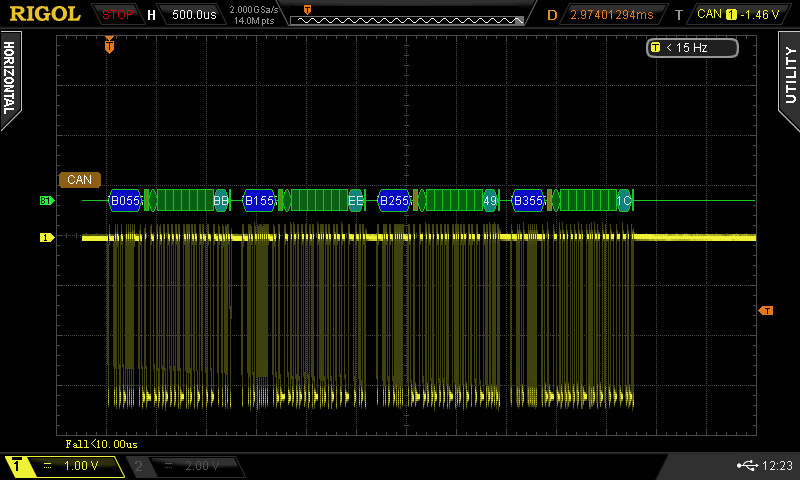Select the B255 decoded CAN frame ID
The image size is (800, 480).
tap(394, 201)
